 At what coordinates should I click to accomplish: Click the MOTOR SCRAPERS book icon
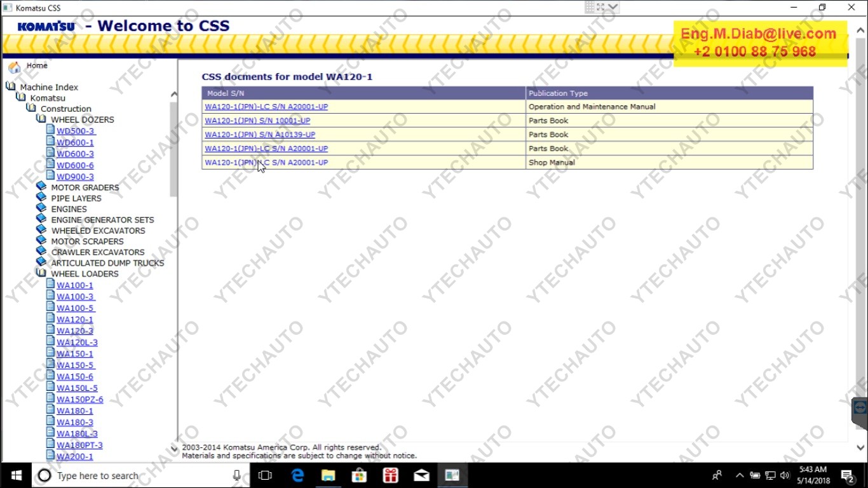click(41, 241)
